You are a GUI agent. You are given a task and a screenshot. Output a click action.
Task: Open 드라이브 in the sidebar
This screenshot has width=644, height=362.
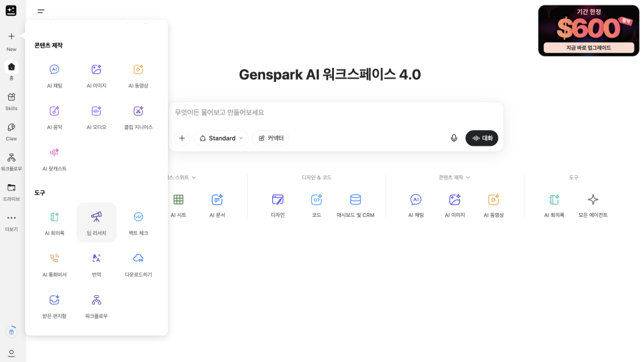pos(11,192)
